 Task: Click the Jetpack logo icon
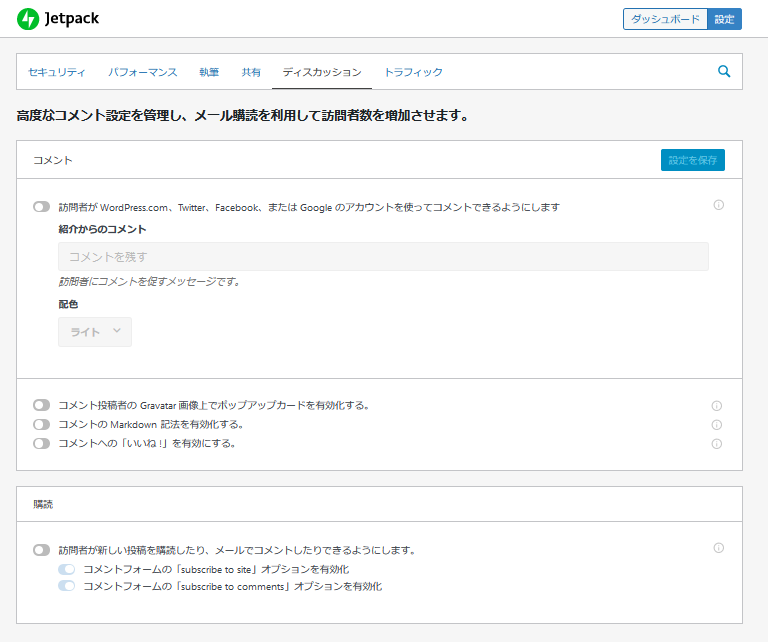coord(28,19)
